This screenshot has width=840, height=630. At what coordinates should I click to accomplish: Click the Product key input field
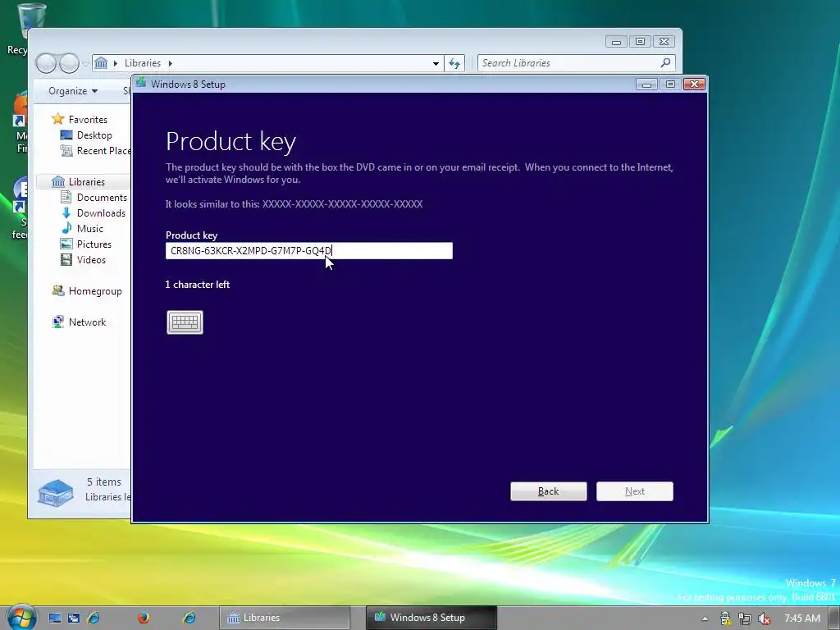tap(309, 251)
